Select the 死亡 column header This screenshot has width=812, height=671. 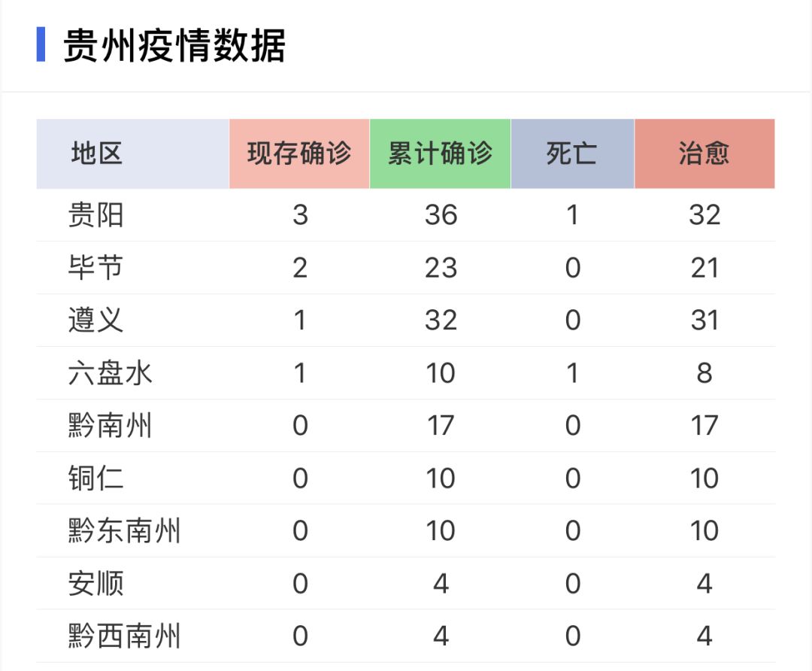pos(572,153)
